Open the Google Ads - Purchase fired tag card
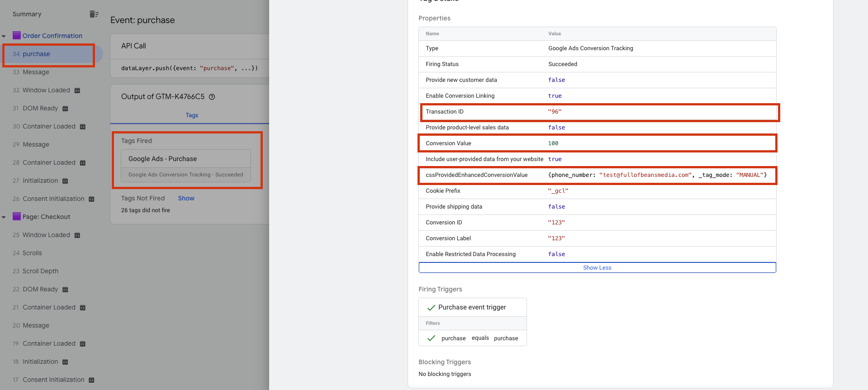The height and width of the screenshot is (390, 868). tap(186, 166)
